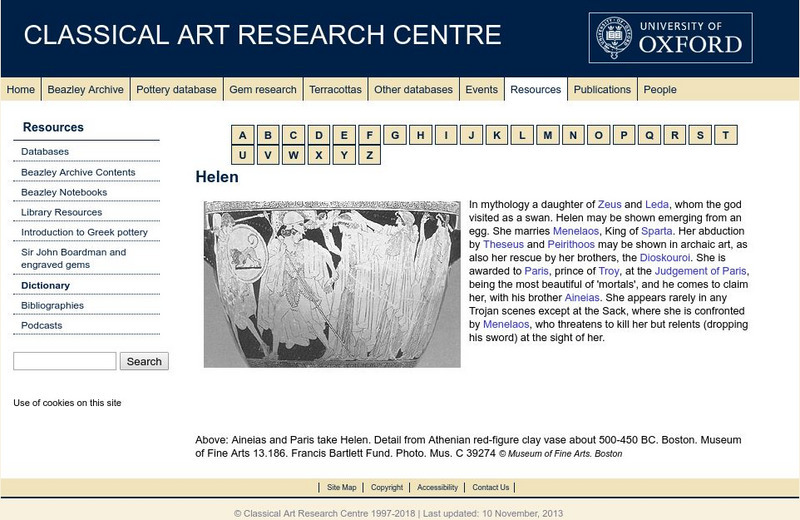
Task: Follow the Judgement of Paris link
Action: pyautogui.click(x=700, y=271)
